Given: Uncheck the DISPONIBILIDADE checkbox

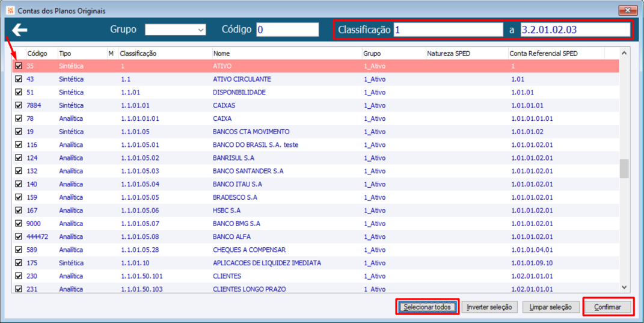Looking at the screenshot, I should click(19, 92).
